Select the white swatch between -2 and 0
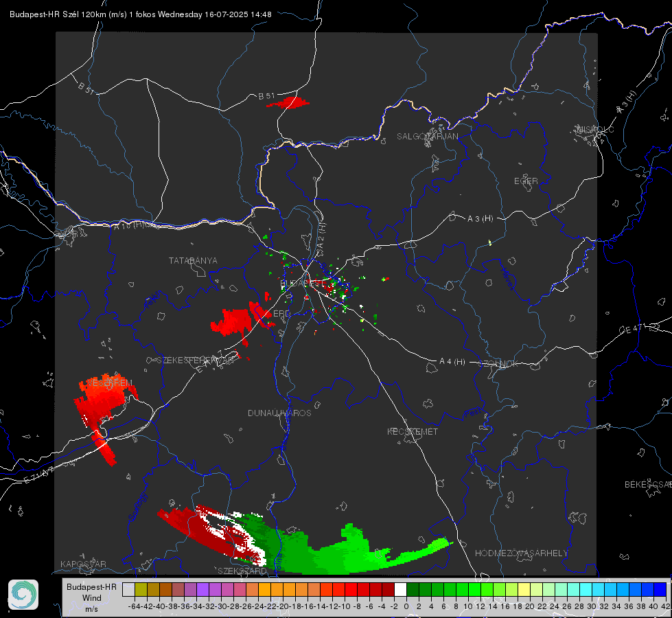672x618 pixels. [400, 589]
